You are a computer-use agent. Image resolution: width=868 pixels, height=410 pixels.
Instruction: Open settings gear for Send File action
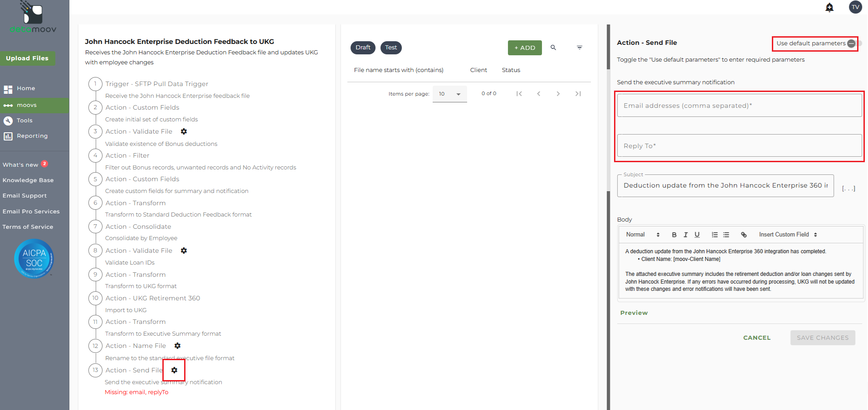point(174,370)
